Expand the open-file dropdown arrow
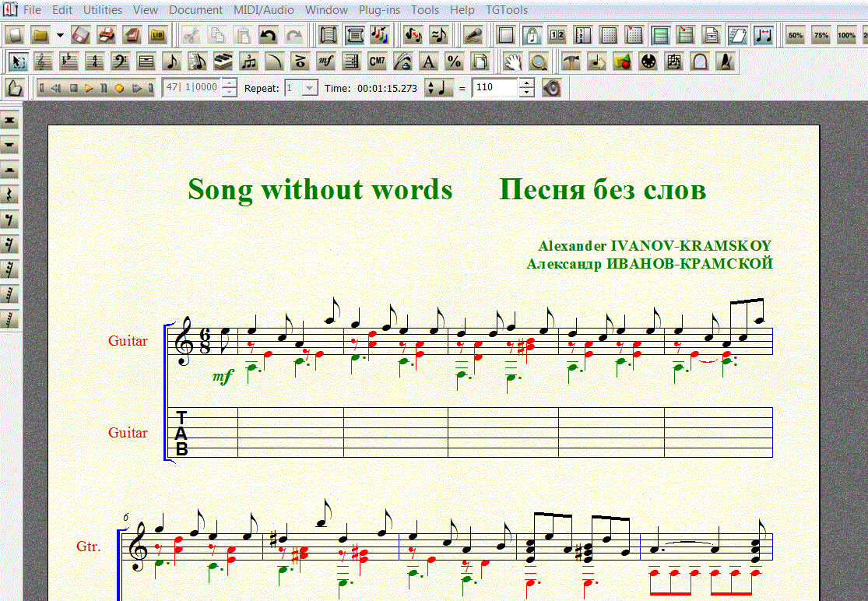The image size is (868, 601). tap(60, 35)
